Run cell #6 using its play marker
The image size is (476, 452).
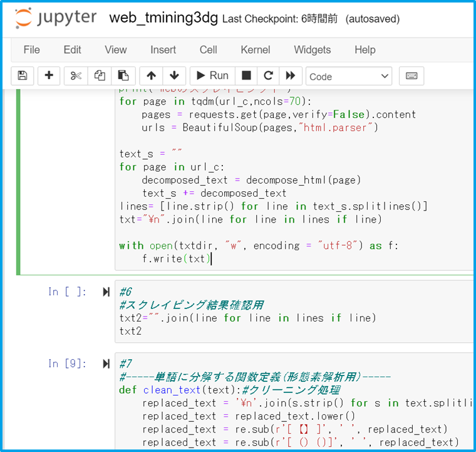pyautogui.click(x=106, y=292)
